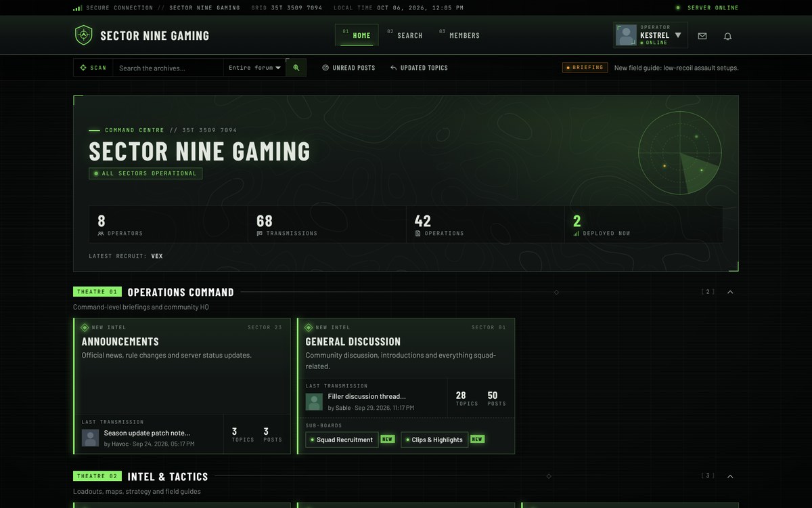View Unread Posts
812x508 pixels.
pos(348,68)
